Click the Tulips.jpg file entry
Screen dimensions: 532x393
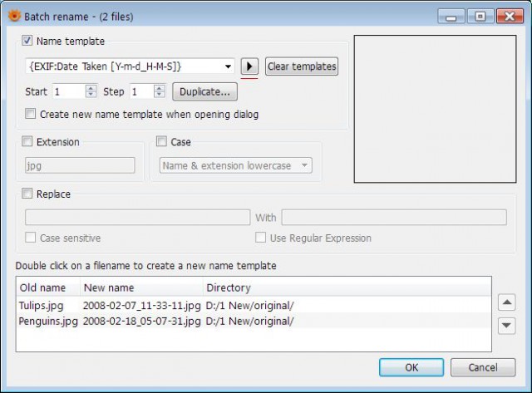[x=41, y=306]
